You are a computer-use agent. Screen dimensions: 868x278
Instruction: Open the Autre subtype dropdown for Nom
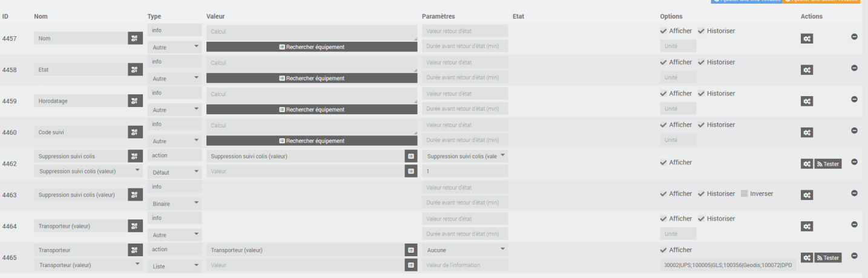tap(175, 47)
